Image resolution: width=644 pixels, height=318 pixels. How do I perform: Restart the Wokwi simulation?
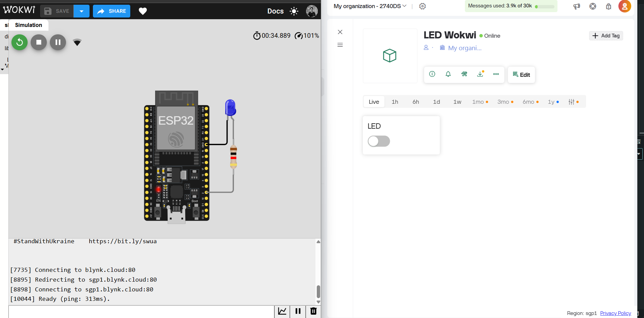click(x=20, y=42)
